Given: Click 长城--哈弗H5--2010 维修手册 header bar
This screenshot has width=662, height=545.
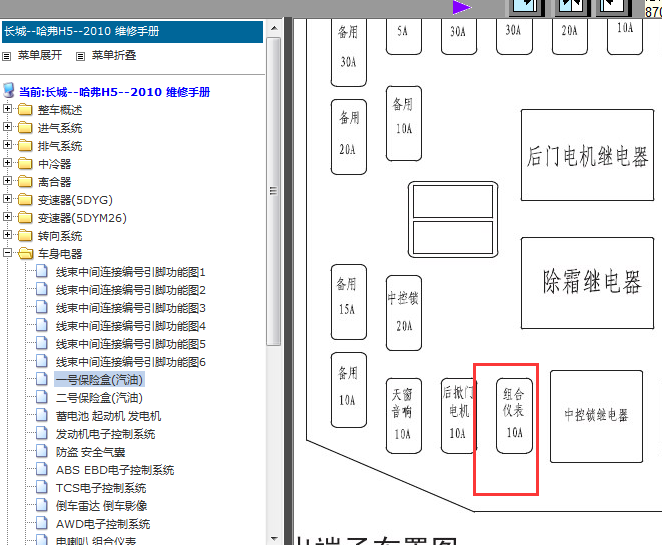Looking at the screenshot, I should coord(133,32).
